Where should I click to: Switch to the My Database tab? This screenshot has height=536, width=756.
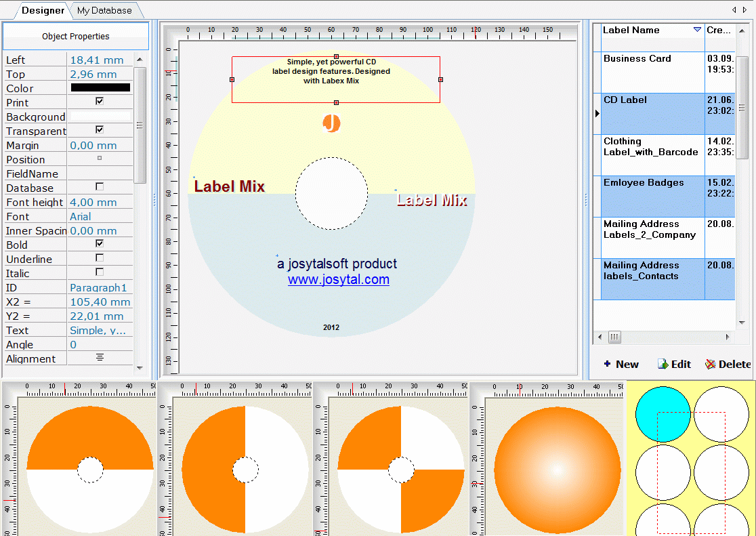(104, 10)
